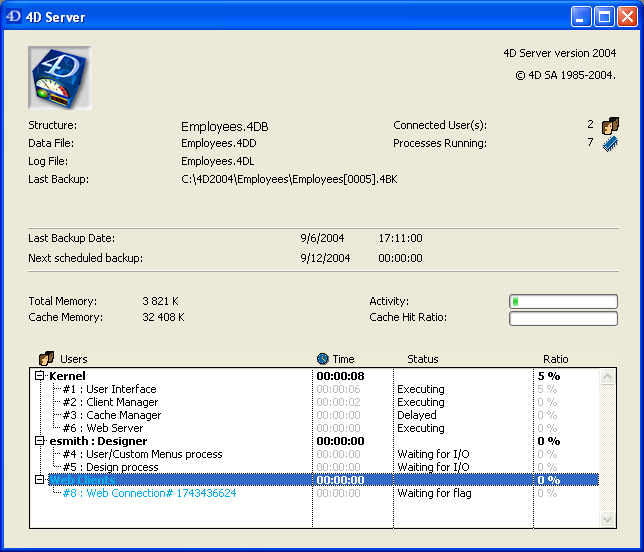Click the Activity progress bar
Image resolution: width=644 pixels, height=552 pixels.
[x=563, y=301]
